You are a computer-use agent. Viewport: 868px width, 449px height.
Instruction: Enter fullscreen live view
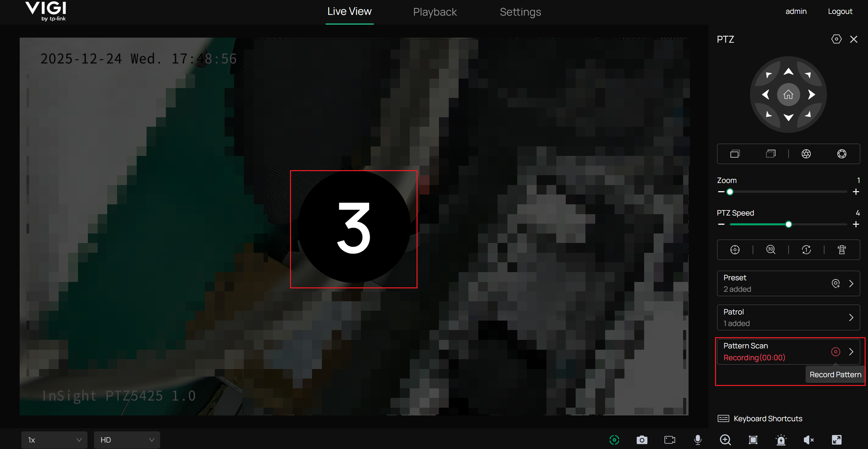pos(836,440)
